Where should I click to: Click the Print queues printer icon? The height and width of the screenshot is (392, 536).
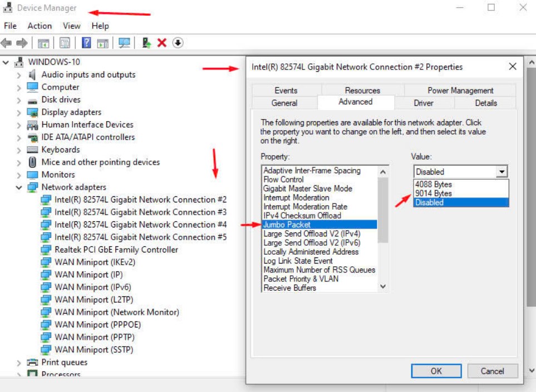pos(32,363)
